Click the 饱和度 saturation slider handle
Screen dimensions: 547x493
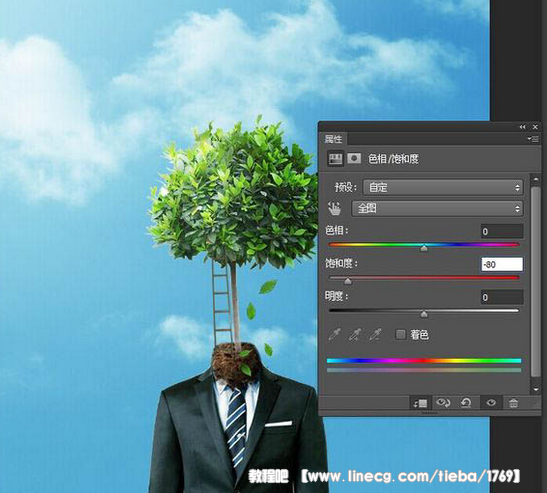(x=347, y=281)
